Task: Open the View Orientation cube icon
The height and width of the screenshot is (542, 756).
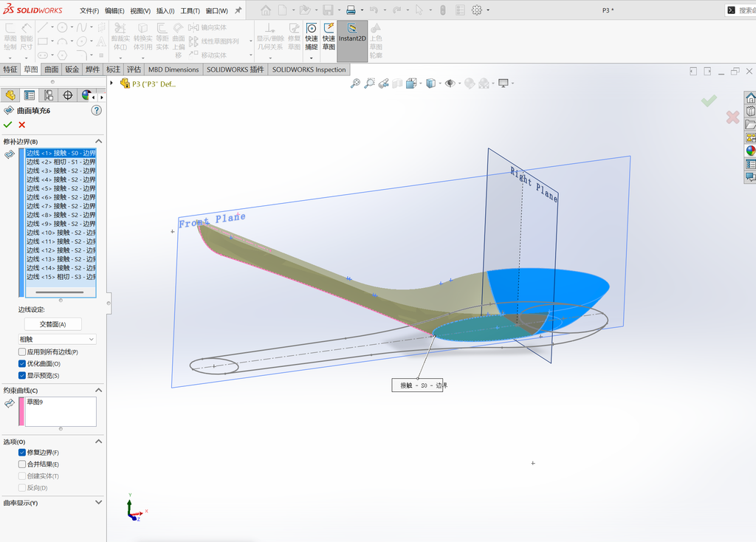Action: [x=411, y=83]
